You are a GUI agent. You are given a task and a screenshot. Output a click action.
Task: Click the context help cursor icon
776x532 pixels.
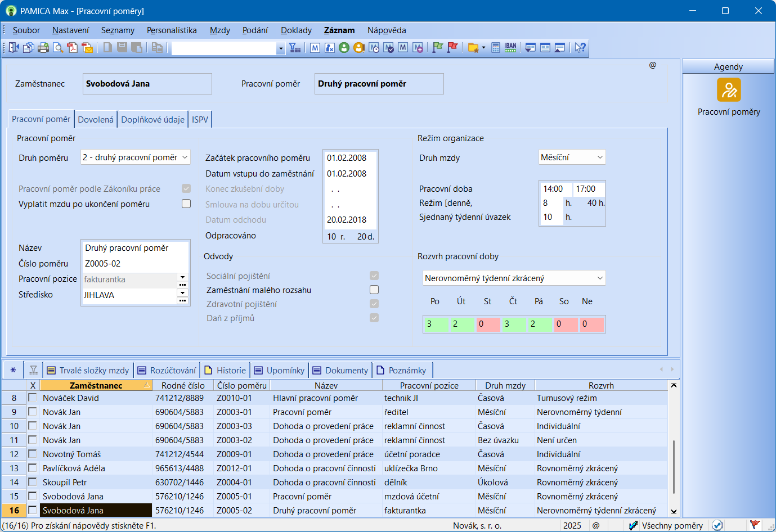click(x=580, y=48)
